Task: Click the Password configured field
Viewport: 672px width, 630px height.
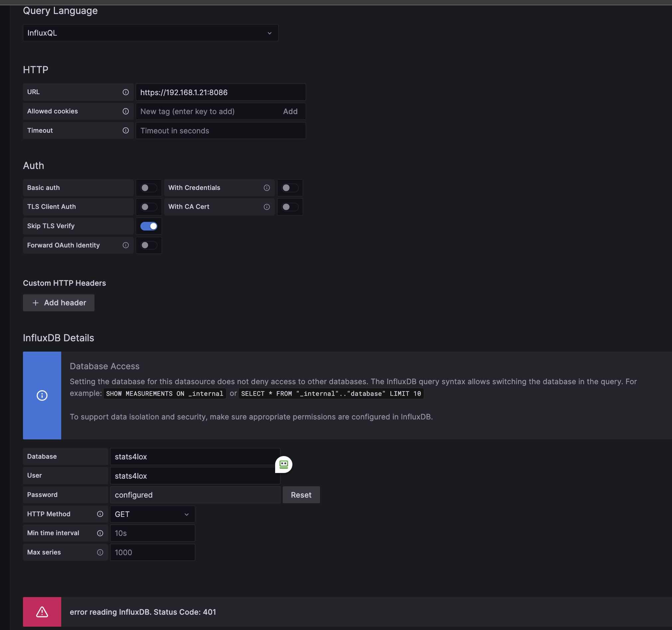Action: click(x=195, y=495)
